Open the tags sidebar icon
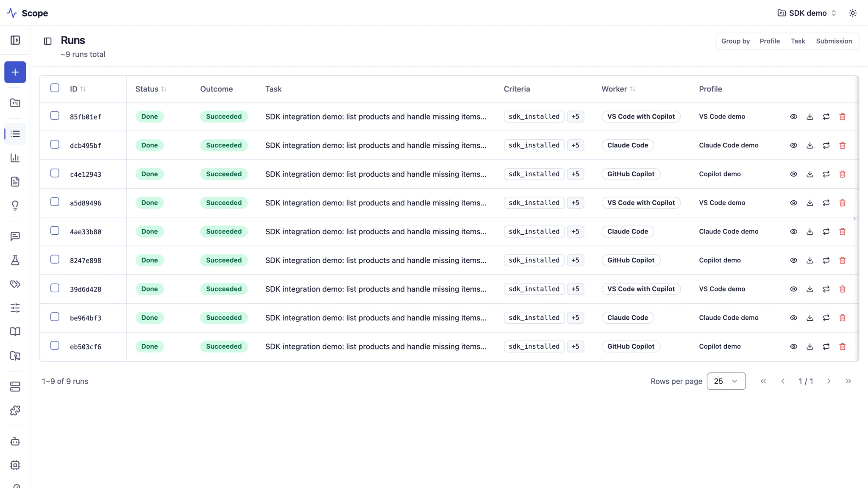868x488 pixels. 15,284
